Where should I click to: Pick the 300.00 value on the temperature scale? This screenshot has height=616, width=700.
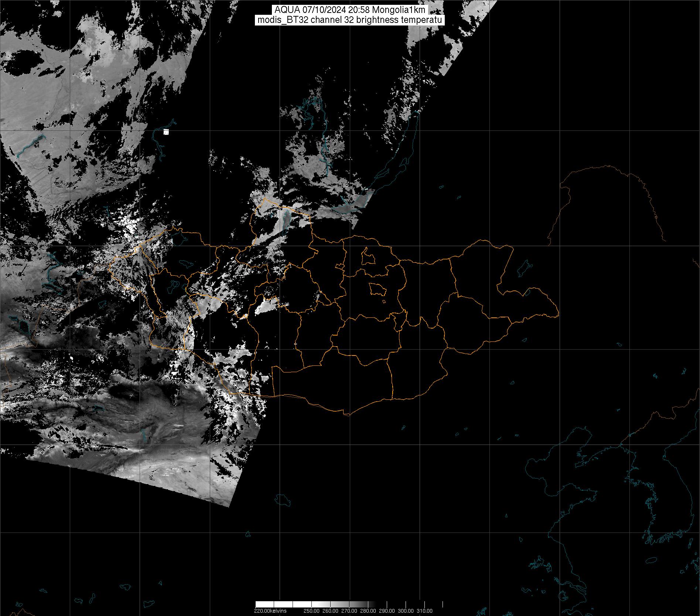point(406,611)
